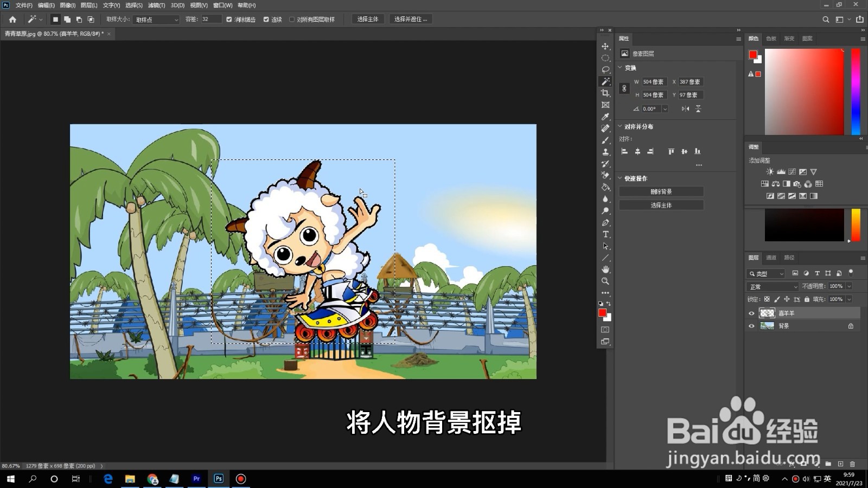
Task: Select the Frame tool
Action: [605, 105]
